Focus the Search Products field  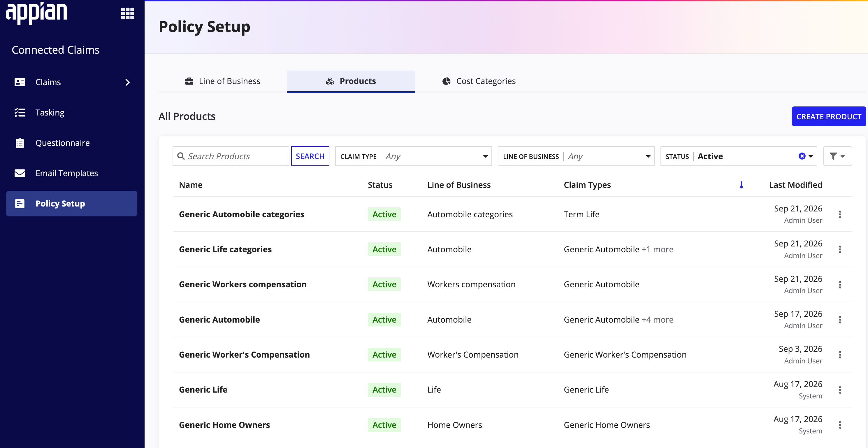(x=231, y=156)
